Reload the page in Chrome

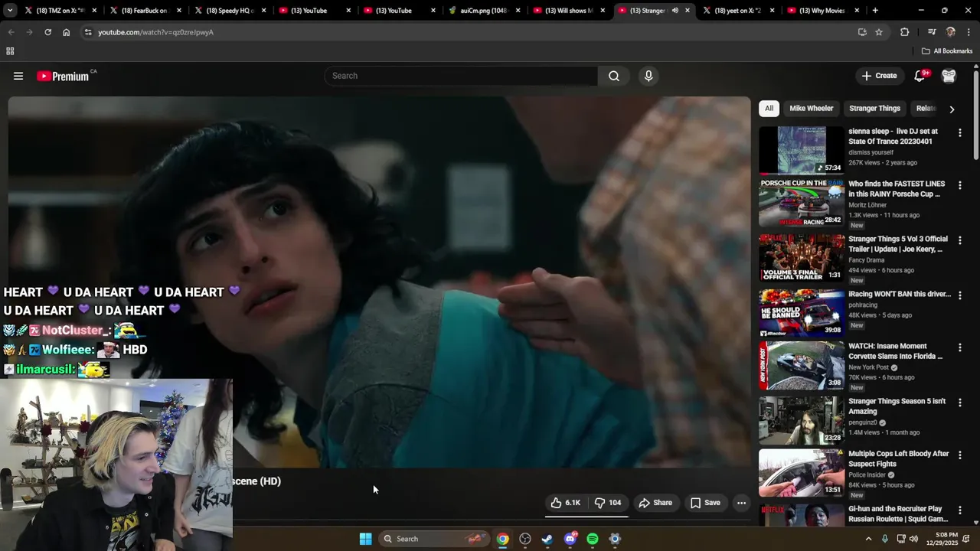pyautogui.click(x=47, y=32)
